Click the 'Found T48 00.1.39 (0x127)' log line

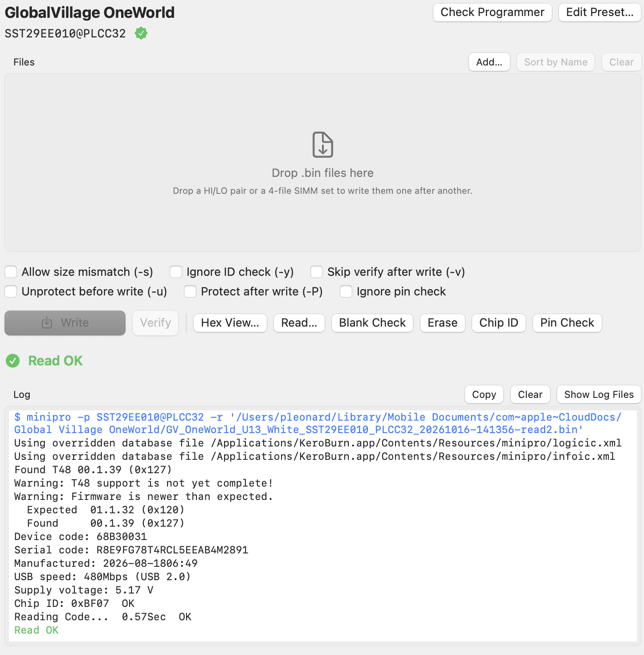[x=93, y=470]
